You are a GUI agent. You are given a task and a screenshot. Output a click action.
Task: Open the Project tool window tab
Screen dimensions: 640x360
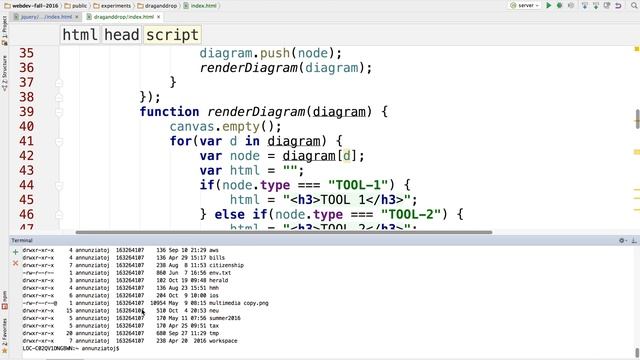[4, 31]
